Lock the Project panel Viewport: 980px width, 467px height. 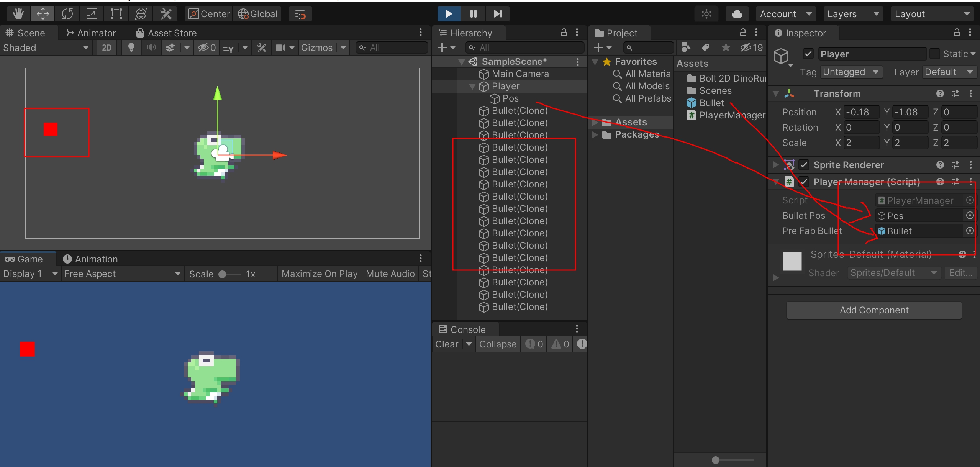pyautogui.click(x=743, y=33)
